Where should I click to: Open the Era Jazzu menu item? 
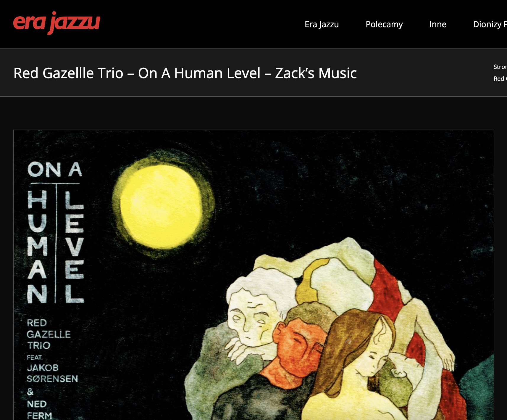pyautogui.click(x=322, y=24)
